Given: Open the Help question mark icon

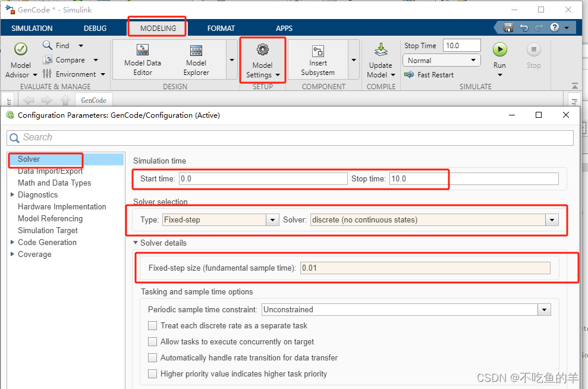Looking at the screenshot, I should 555,27.
